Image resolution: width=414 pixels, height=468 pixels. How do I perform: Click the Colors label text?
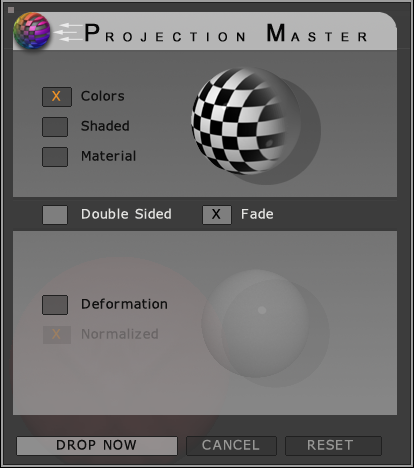point(103,96)
